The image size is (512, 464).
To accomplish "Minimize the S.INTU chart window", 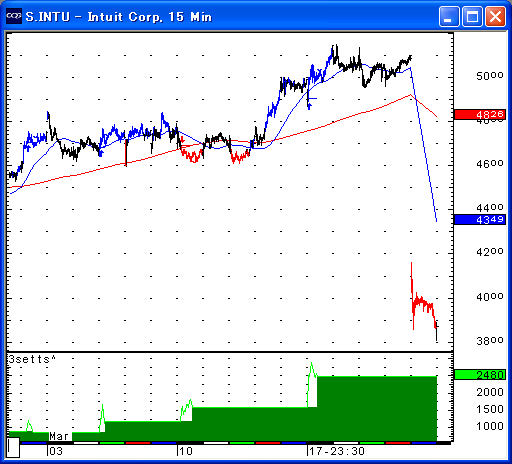I will (449, 16).
